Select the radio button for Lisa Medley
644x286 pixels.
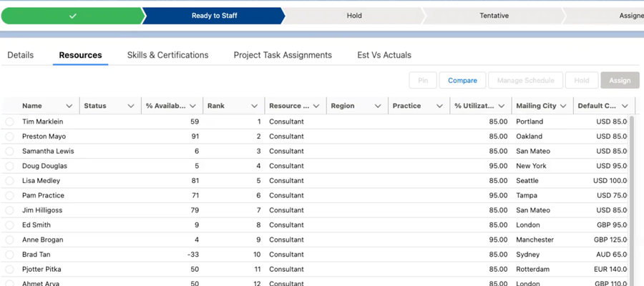(x=10, y=181)
